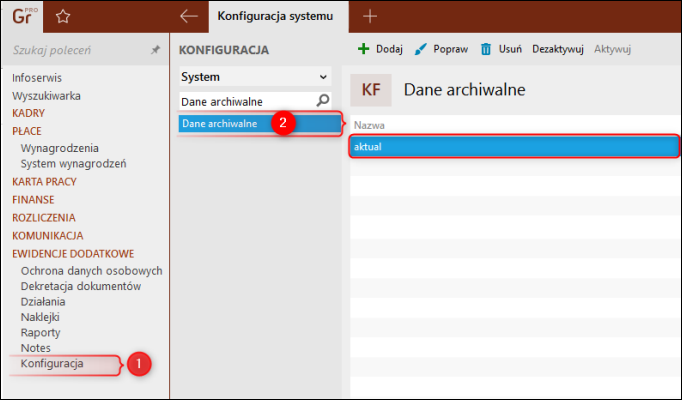Click the Usuń trash bin icon
The width and height of the screenshot is (682, 400).
tap(486, 49)
